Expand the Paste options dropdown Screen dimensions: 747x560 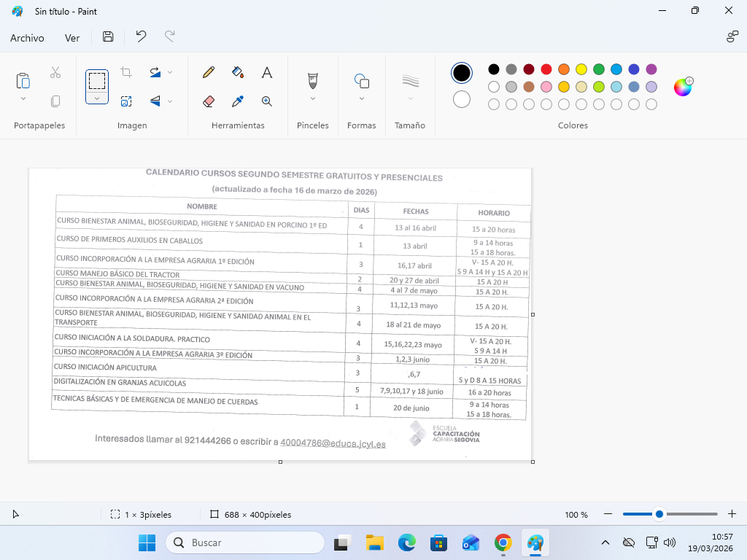click(x=23, y=99)
